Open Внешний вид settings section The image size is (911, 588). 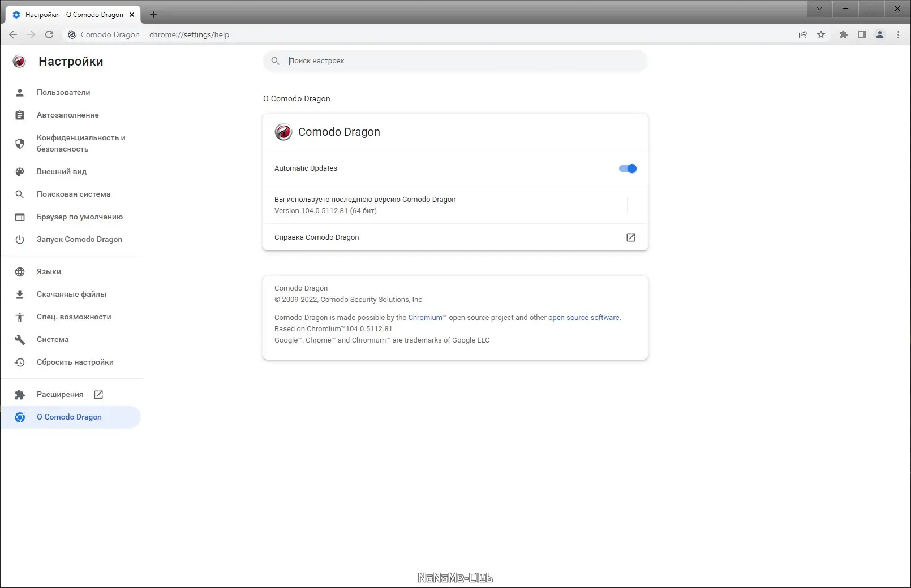[x=71, y=171]
